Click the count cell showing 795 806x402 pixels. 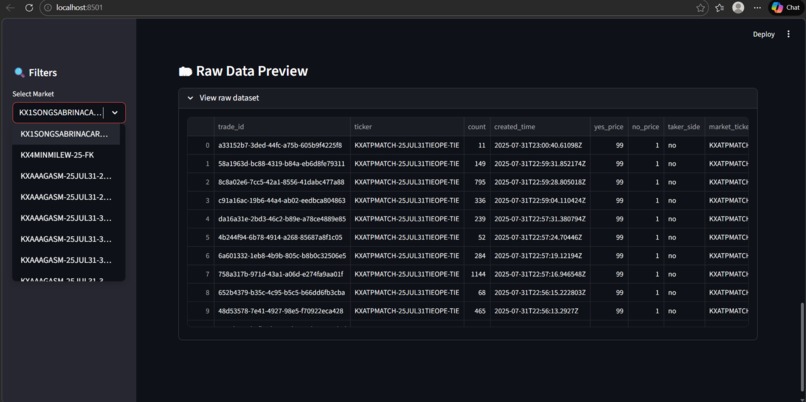click(x=477, y=182)
